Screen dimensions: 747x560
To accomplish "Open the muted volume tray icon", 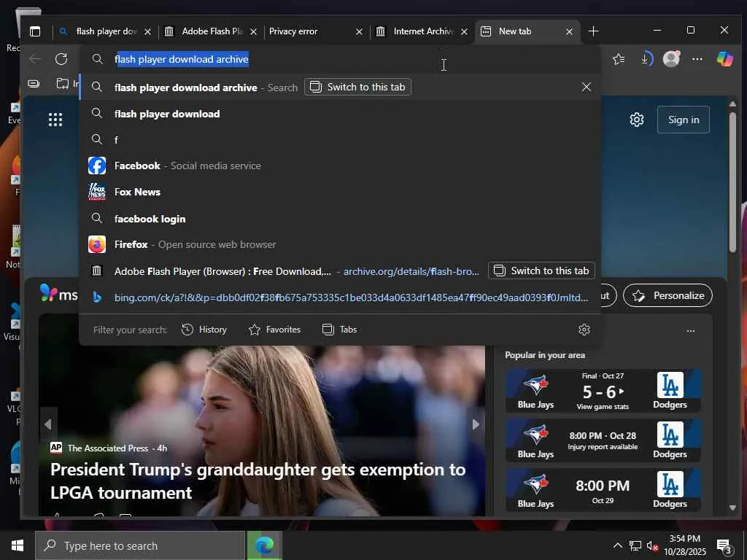I will 652,545.
